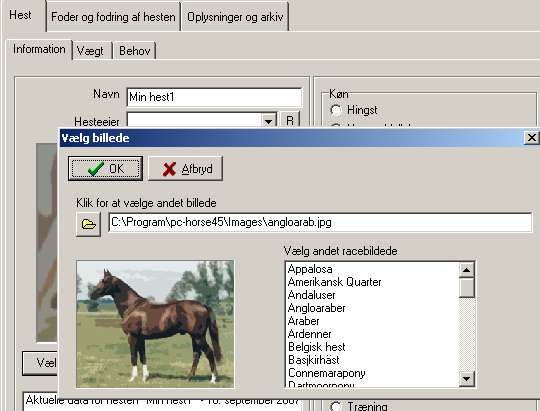Click the breed list scrollbar thumb
540x411 pixels.
click(x=467, y=288)
